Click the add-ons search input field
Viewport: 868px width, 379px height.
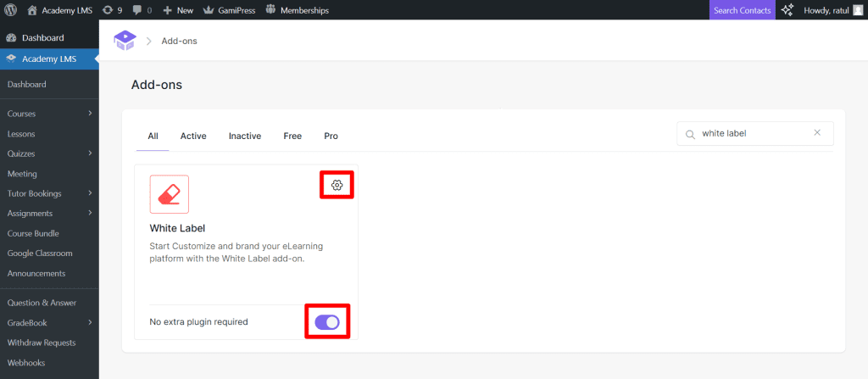[x=750, y=133]
